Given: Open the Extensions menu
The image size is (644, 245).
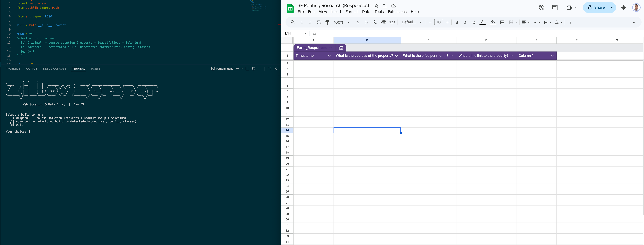Looking at the screenshot, I should (x=397, y=12).
